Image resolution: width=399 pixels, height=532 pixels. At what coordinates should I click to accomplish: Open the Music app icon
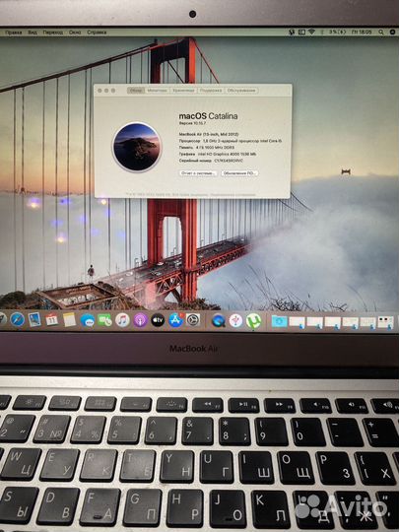(122, 320)
